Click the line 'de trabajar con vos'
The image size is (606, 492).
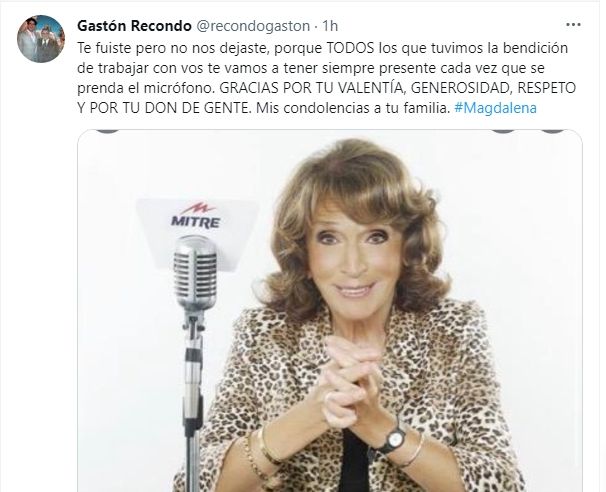(x=311, y=68)
